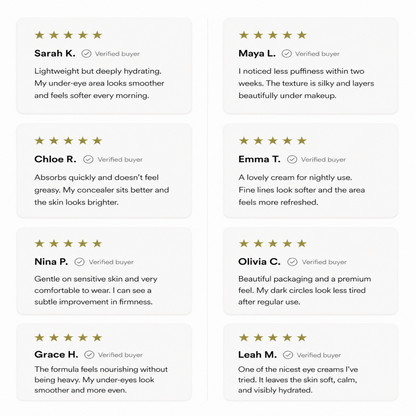Click the verified checkmark beside Grace H.

[89, 355]
